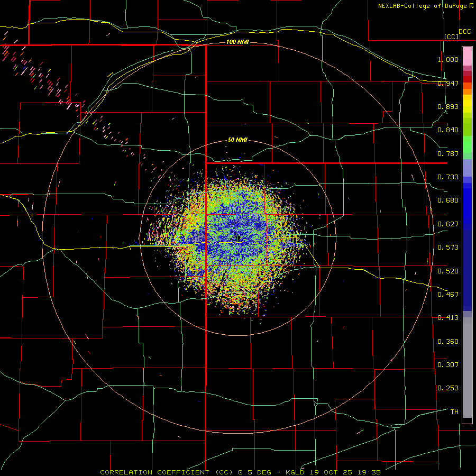Click the pink segment of the color bar
Image resolution: width=476 pixels, height=476 pixels.
[467, 57]
